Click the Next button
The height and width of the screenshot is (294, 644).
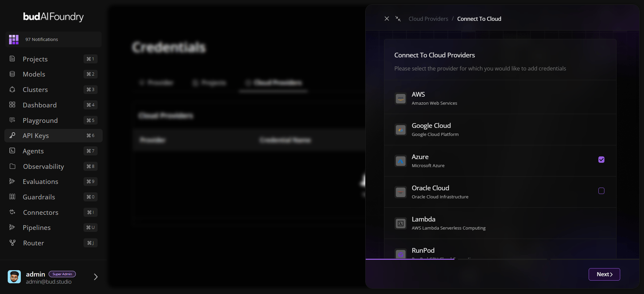click(x=604, y=275)
